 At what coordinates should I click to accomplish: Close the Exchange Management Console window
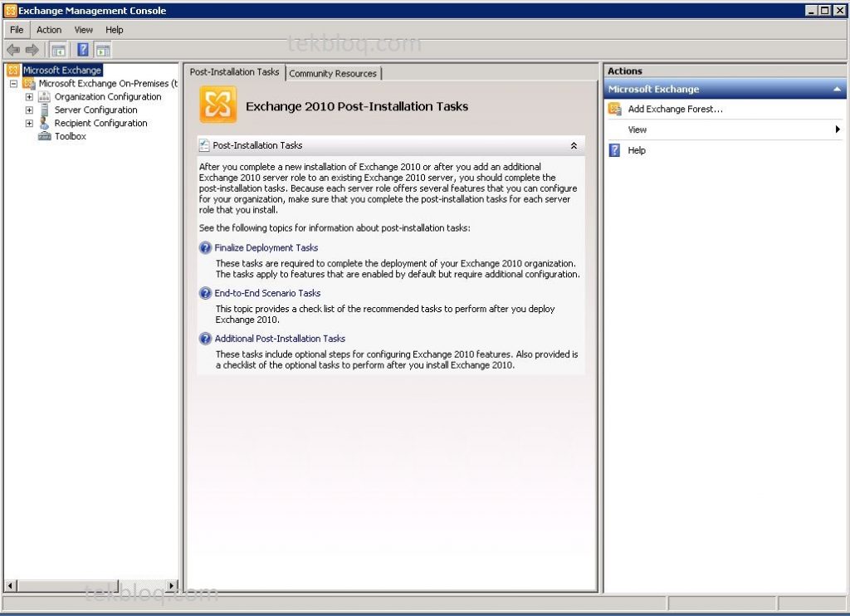(838, 10)
